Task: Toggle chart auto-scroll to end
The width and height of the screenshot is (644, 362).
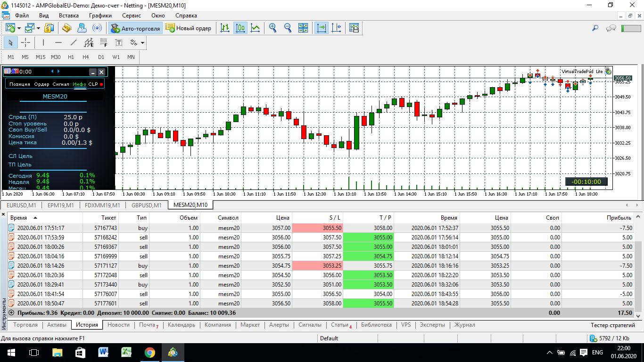Action: coord(322,28)
